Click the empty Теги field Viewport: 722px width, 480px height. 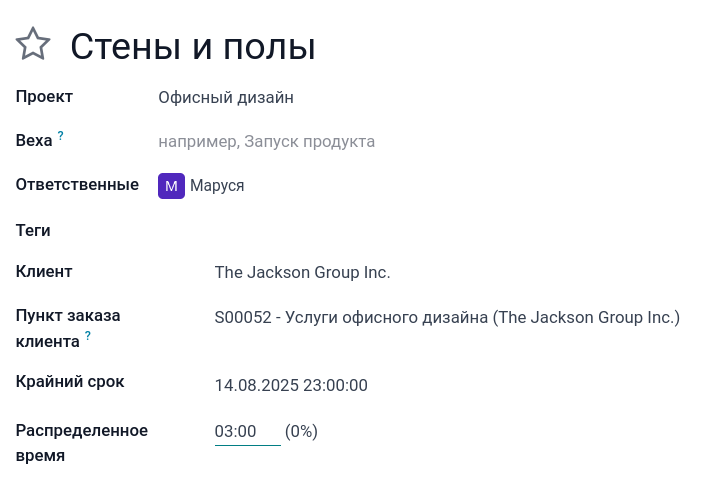[x=400, y=230]
